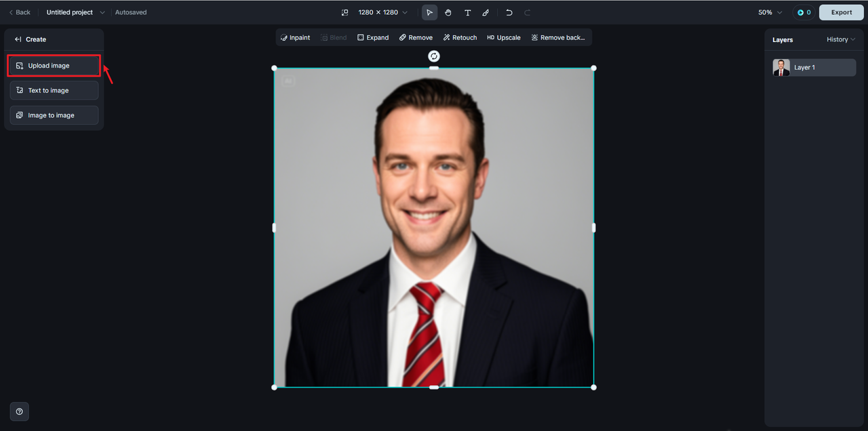Click the Layer 1 label
Screen dimensions: 868x431
coord(804,68)
